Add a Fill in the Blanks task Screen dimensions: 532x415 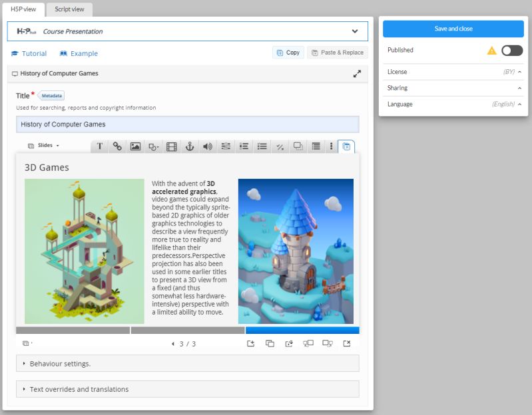pos(226,146)
